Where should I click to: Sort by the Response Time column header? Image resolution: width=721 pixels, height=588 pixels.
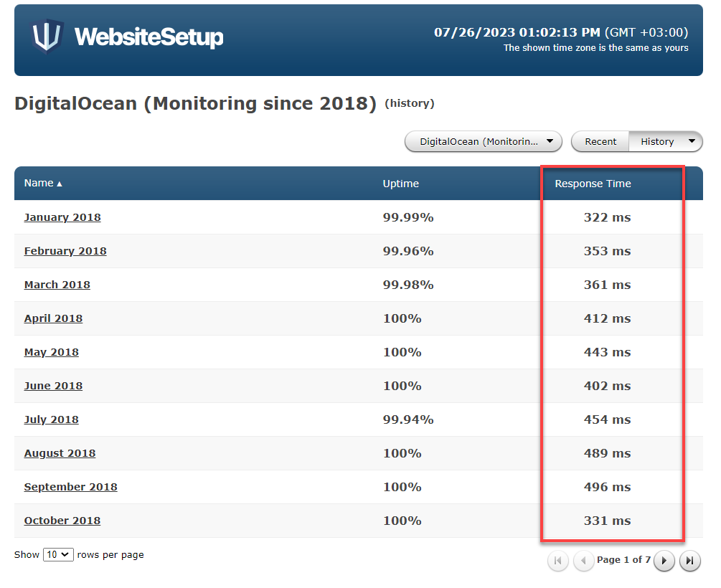pyautogui.click(x=593, y=184)
